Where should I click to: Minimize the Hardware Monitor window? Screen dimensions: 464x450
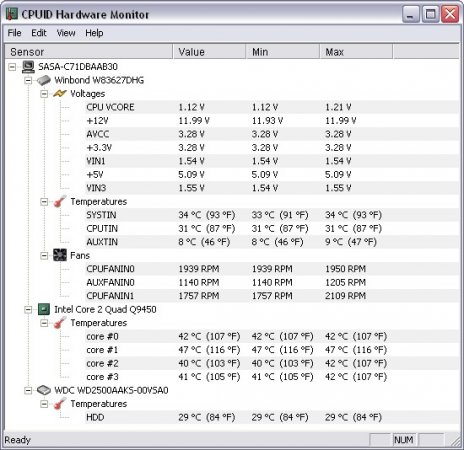(411, 14)
